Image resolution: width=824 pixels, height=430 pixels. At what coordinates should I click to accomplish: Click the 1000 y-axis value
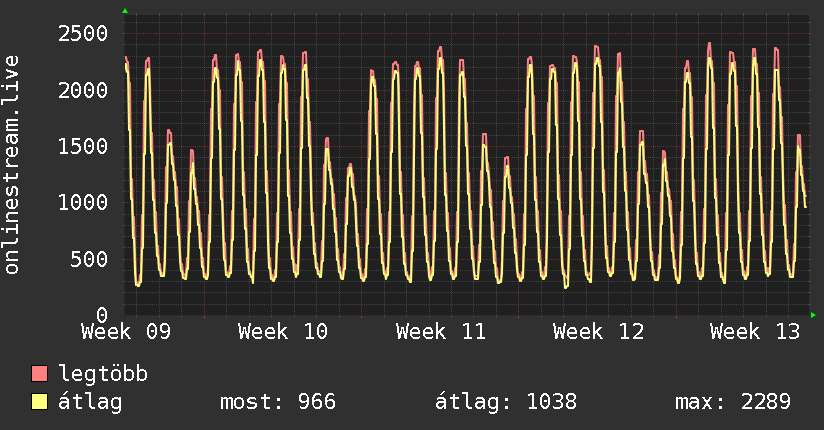point(83,203)
